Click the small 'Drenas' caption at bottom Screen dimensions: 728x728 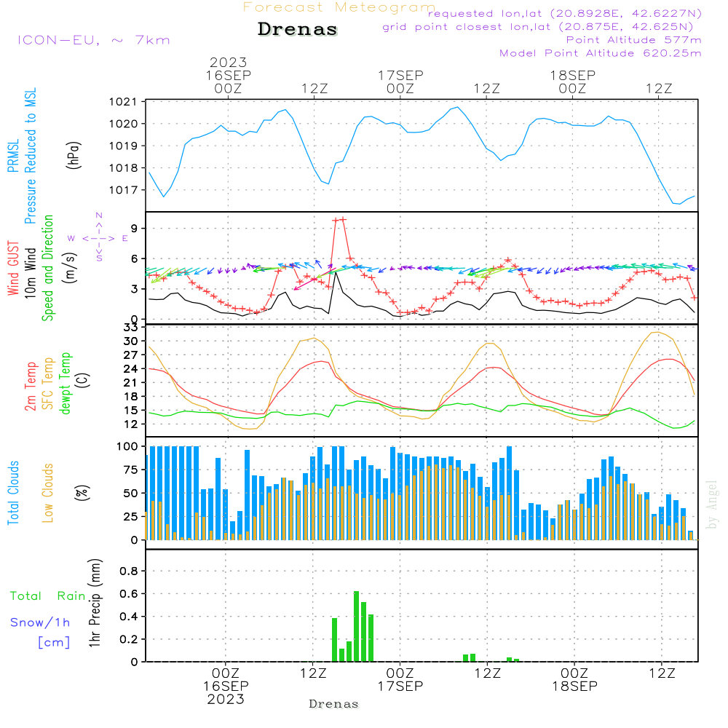tap(334, 704)
